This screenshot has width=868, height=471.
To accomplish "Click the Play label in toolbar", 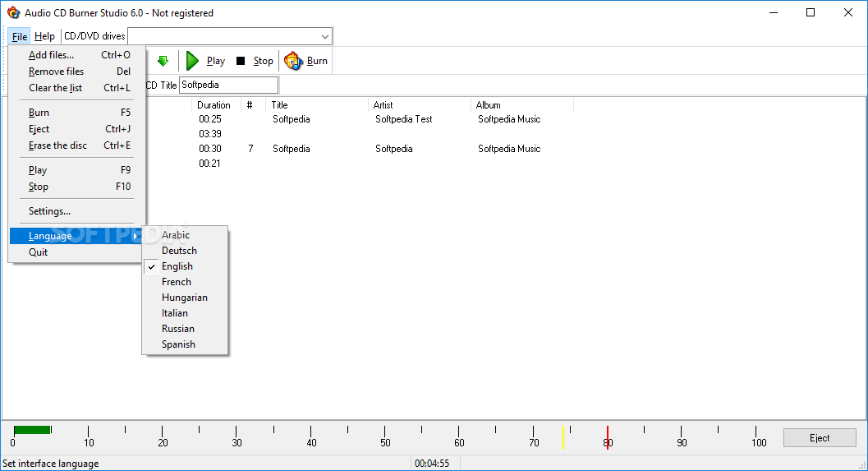I will click(216, 61).
